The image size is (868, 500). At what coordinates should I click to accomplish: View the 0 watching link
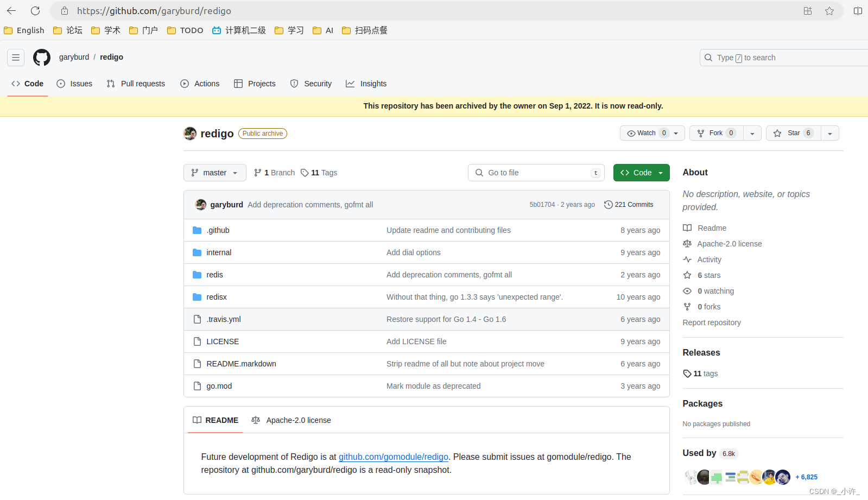point(708,291)
